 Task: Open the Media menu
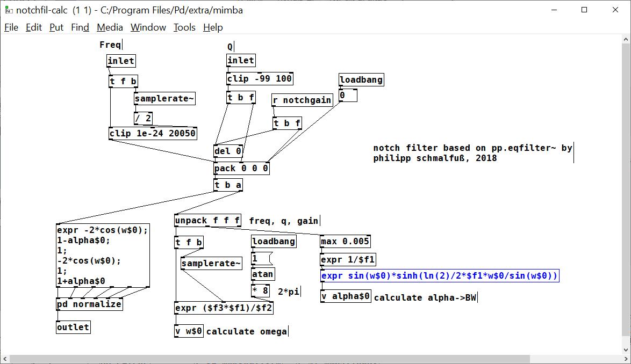(110, 27)
